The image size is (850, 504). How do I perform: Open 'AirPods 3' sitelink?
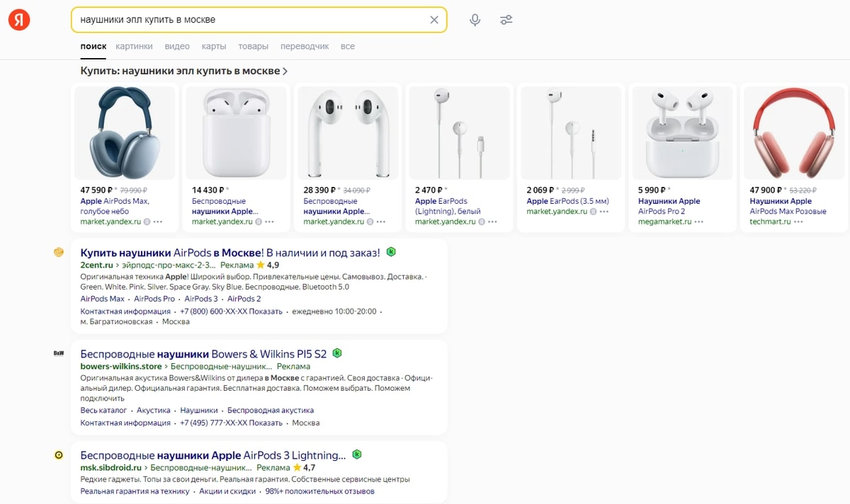201,299
